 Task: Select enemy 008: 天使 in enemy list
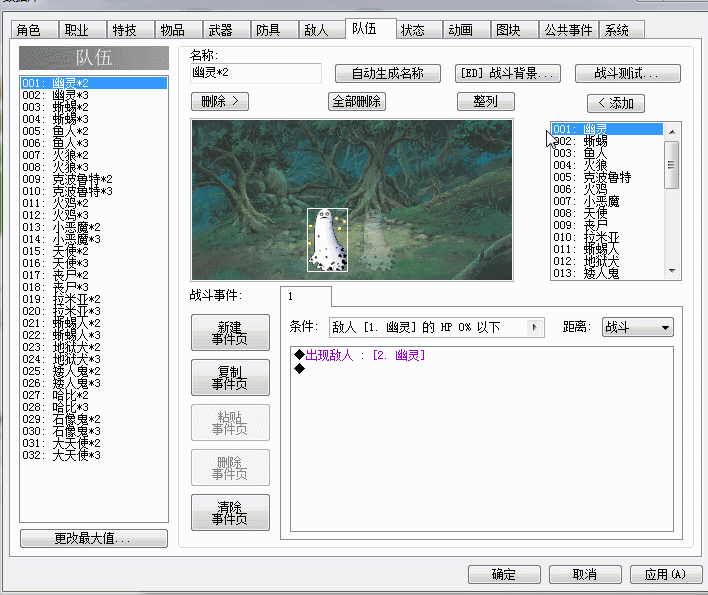[x=607, y=213]
